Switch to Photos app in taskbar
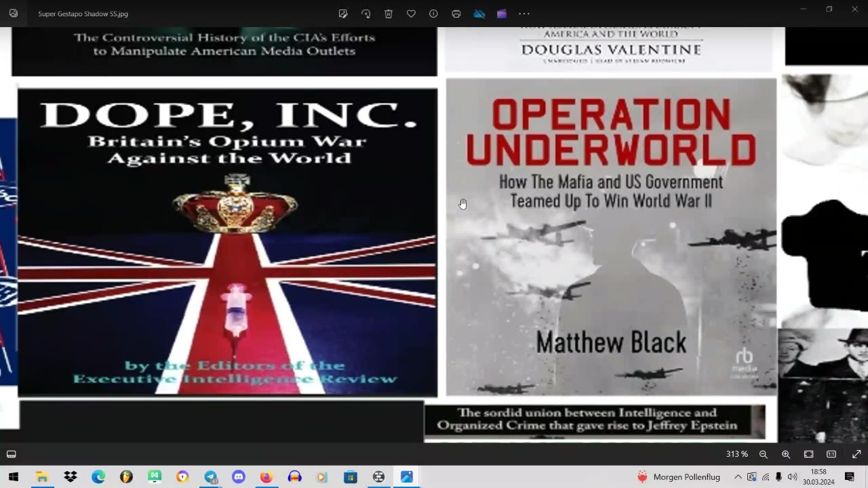The image size is (868, 488). pos(407,477)
